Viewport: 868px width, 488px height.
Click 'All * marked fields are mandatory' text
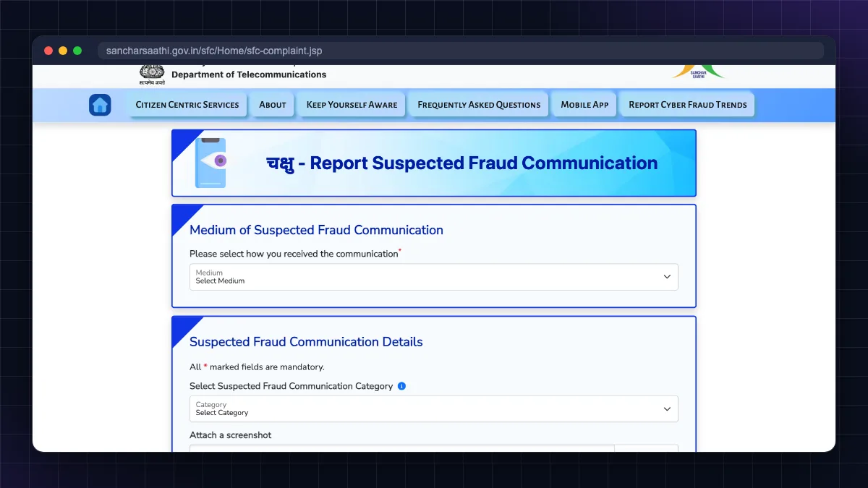[257, 367]
